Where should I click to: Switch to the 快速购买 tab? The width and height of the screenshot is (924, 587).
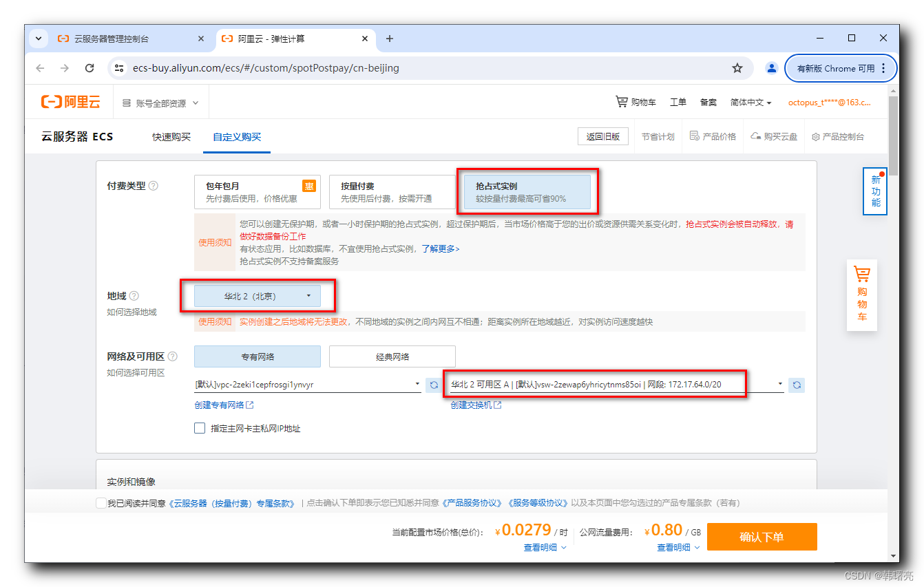(x=171, y=136)
